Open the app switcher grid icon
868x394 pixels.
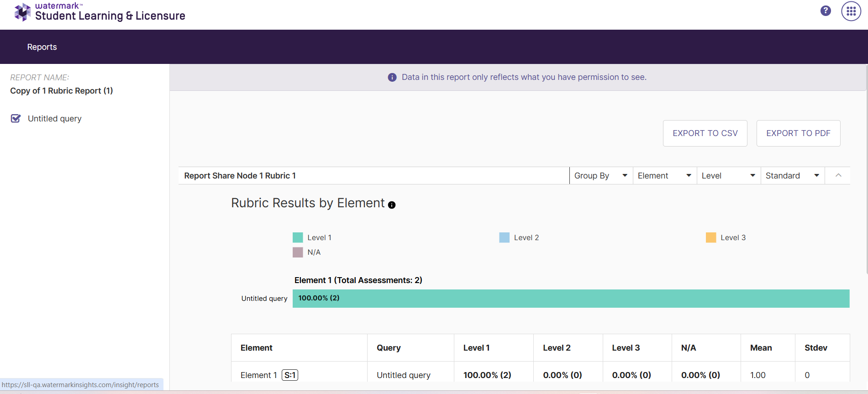click(x=851, y=11)
